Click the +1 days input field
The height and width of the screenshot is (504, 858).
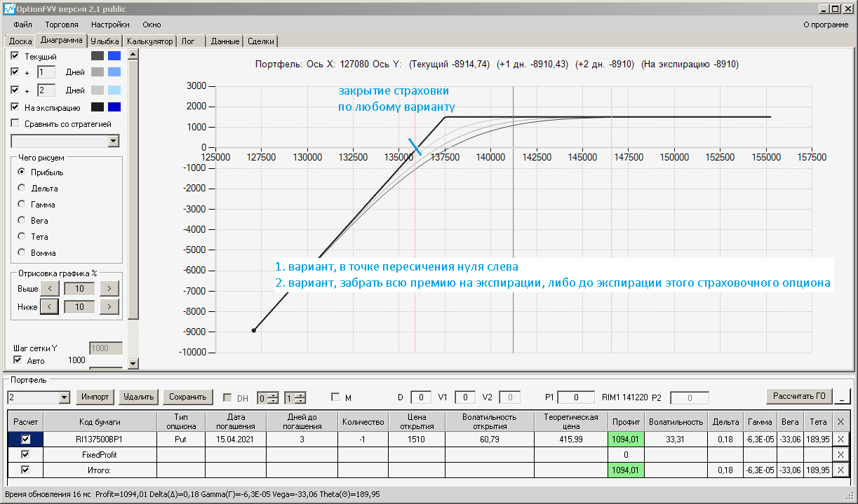coord(46,72)
